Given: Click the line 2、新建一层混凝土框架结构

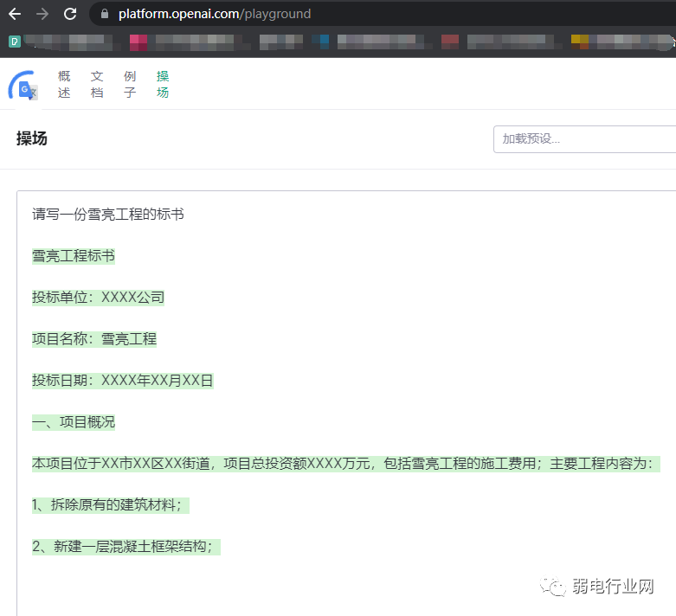Looking at the screenshot, I should coord(126,547).
